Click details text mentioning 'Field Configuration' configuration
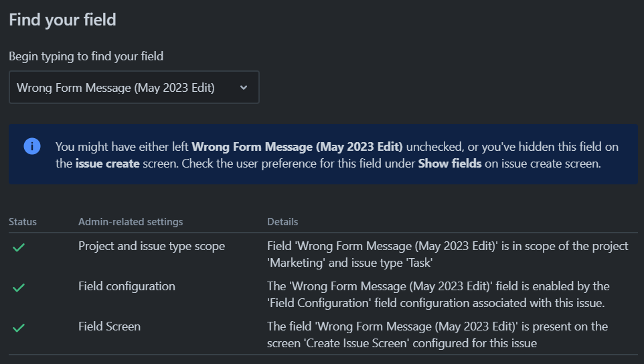Viewport: 644px width, 364px height. (438, 294)
